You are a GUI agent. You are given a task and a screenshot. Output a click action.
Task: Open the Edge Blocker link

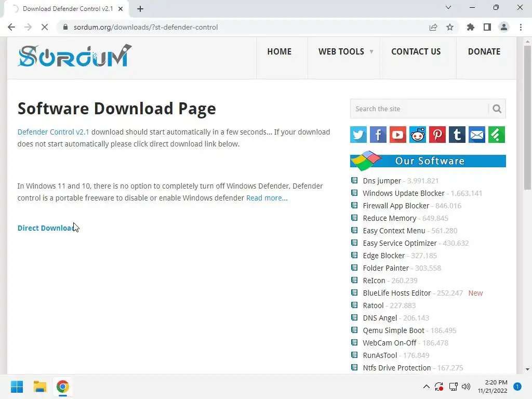click(384, 256)
